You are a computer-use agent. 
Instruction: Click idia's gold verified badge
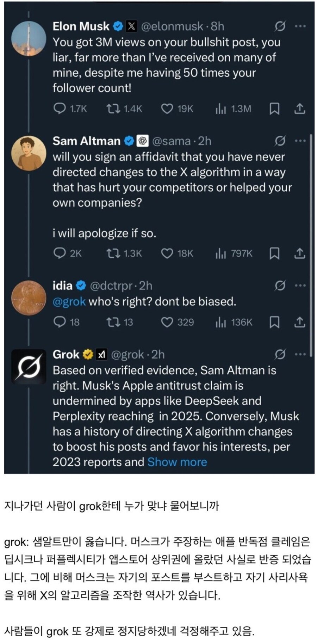(x=81, y=286)
